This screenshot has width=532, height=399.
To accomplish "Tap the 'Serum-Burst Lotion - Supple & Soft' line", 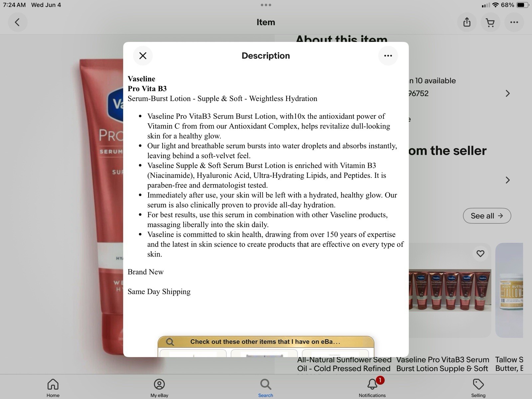I will tap(222, 99).
